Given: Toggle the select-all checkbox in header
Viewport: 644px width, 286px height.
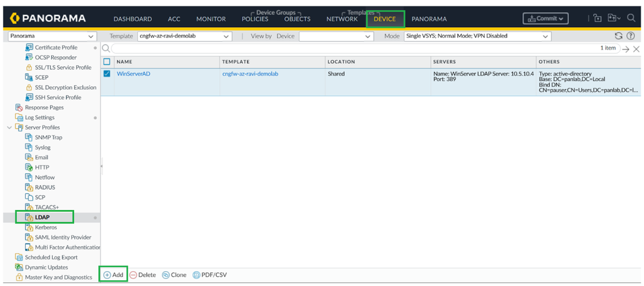Looking at the screenshot, I should click(107, 62).
